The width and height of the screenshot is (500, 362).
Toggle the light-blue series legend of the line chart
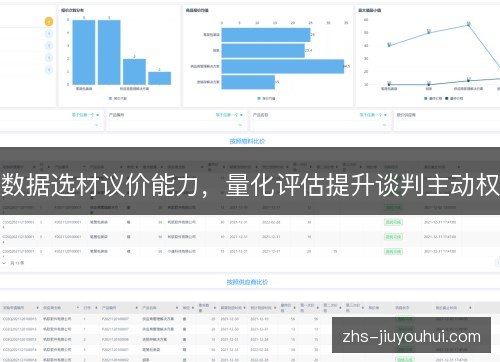click(433, 98)
